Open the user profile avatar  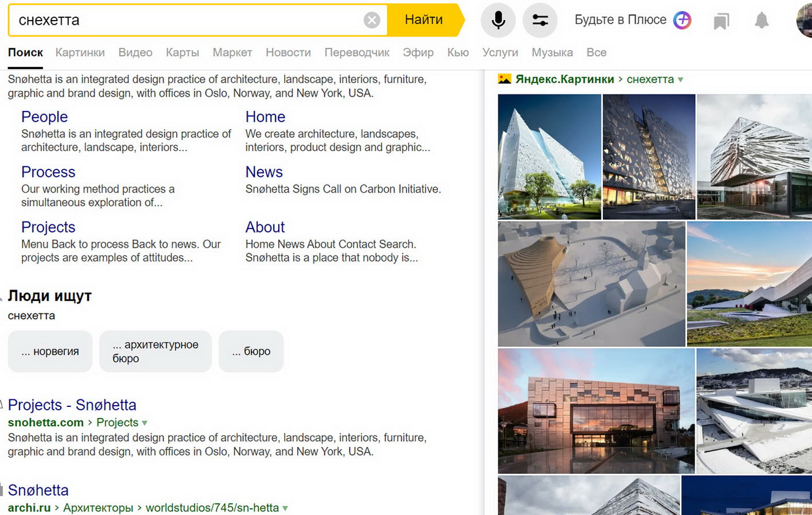804,21
